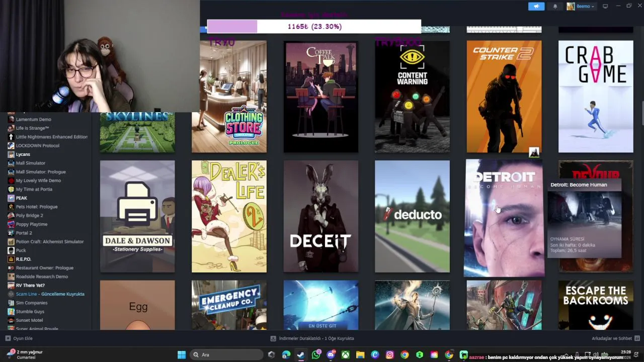Screen dimensions: 644x362
Task: Open the Coffee Talk game cover
Action: click(x=321, y=97)
